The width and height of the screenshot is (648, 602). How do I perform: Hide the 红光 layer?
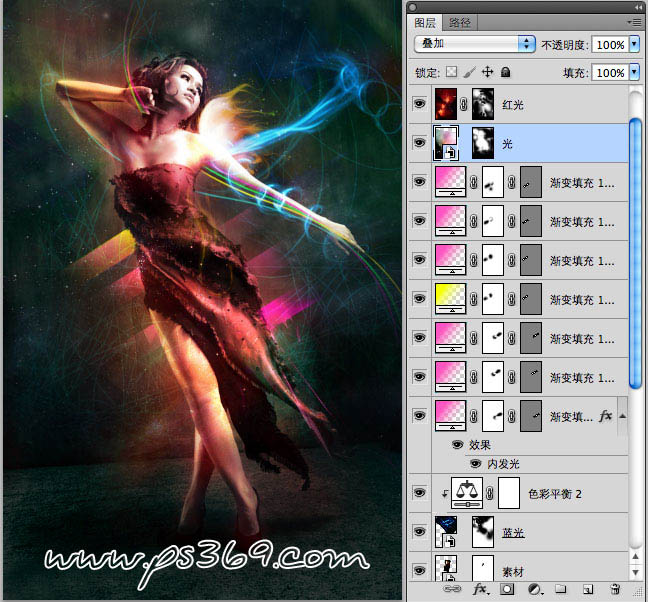[x=419, y=103]
